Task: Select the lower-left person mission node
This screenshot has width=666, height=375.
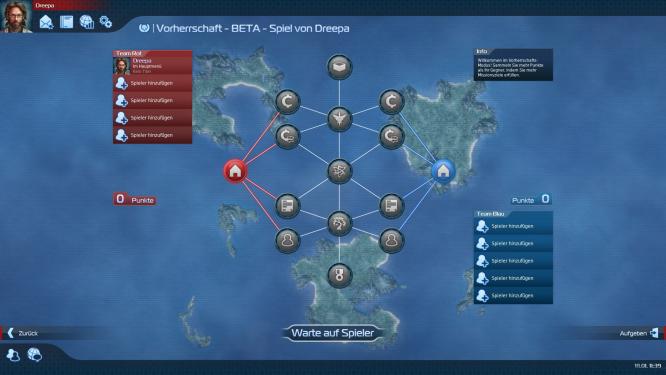Action: [x=288, y=241]
